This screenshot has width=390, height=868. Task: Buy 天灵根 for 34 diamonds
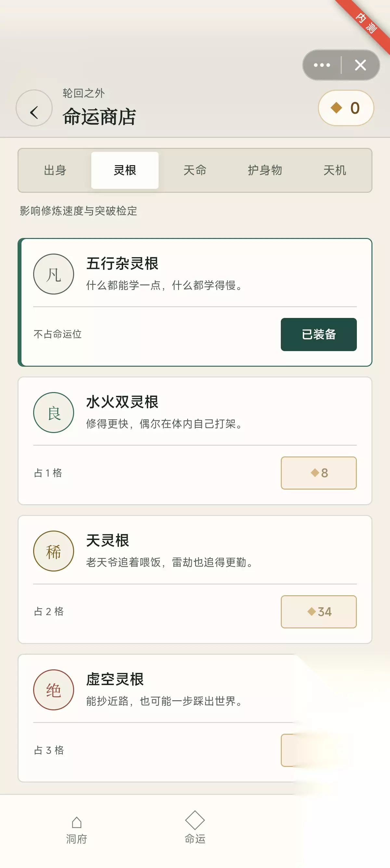pos(318,612)
